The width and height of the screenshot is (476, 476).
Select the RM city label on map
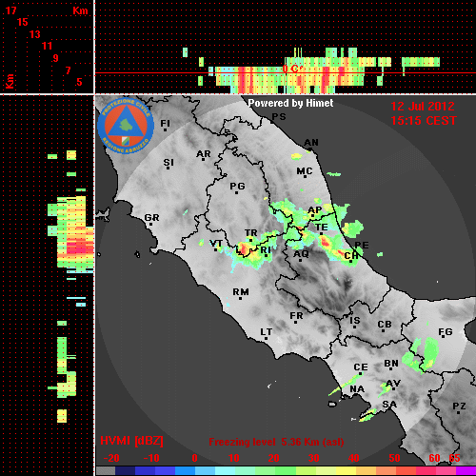coord(241,292)
